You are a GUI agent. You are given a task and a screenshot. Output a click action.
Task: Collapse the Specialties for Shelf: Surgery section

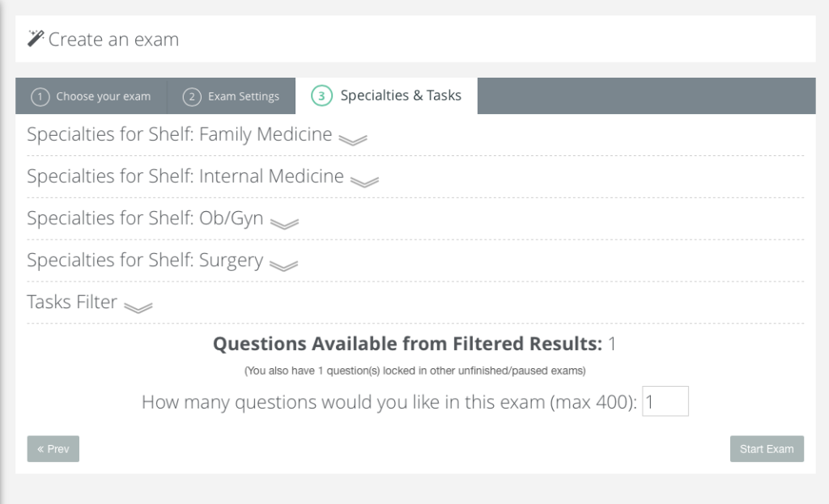(x=146, y=260)
